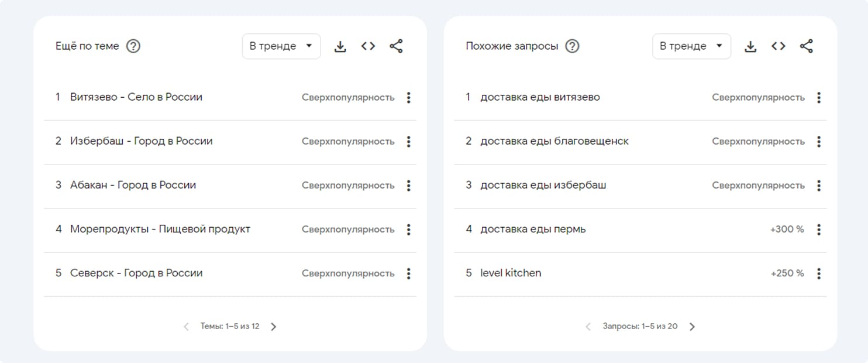Open query доставка еды избербаш

543,185
